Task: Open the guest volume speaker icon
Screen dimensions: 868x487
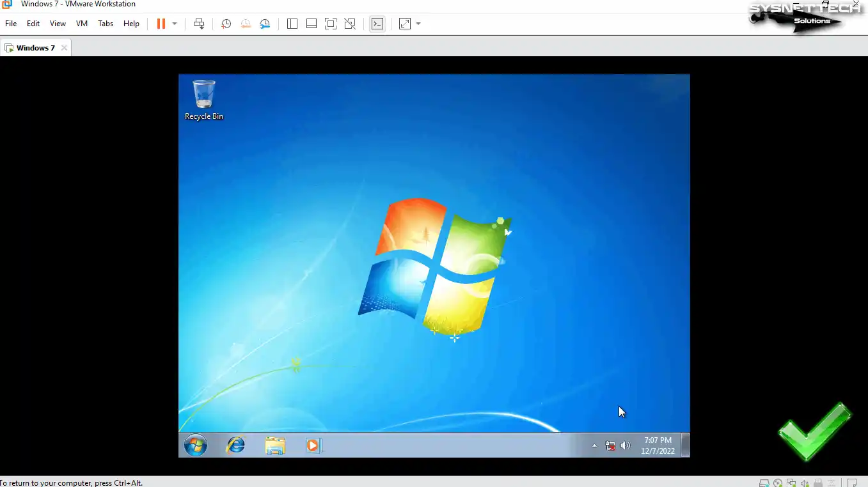Action: coord(626,445)
